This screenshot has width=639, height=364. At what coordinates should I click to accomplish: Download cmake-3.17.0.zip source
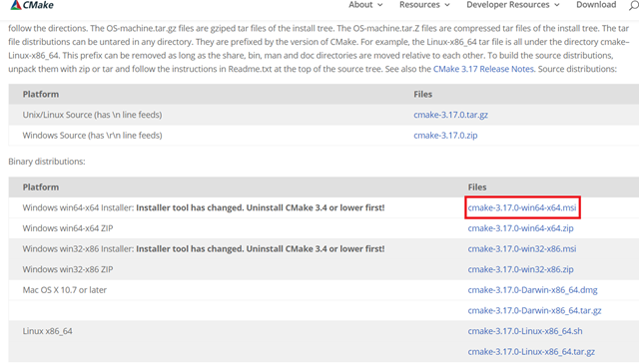[x=445, y=136]
